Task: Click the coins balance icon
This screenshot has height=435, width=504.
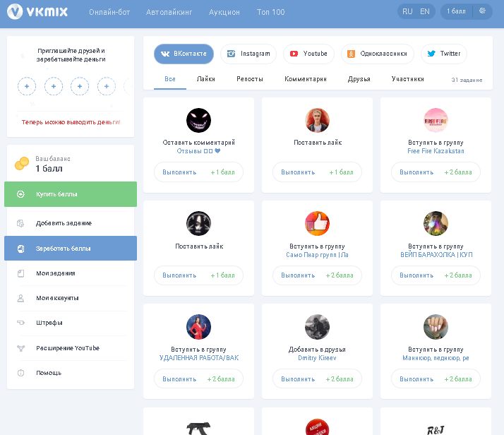Action: [x=22, y=163]
